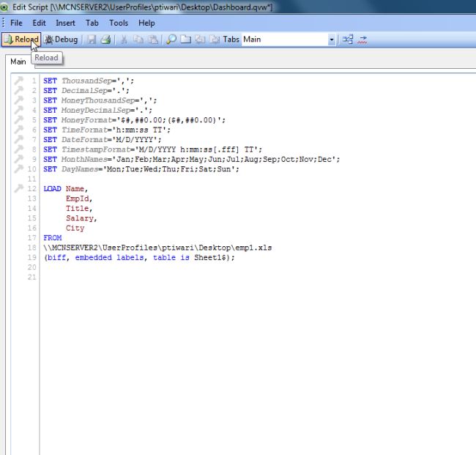
Task: Click line number 1 in the gutter
Action: coord(34,81)
